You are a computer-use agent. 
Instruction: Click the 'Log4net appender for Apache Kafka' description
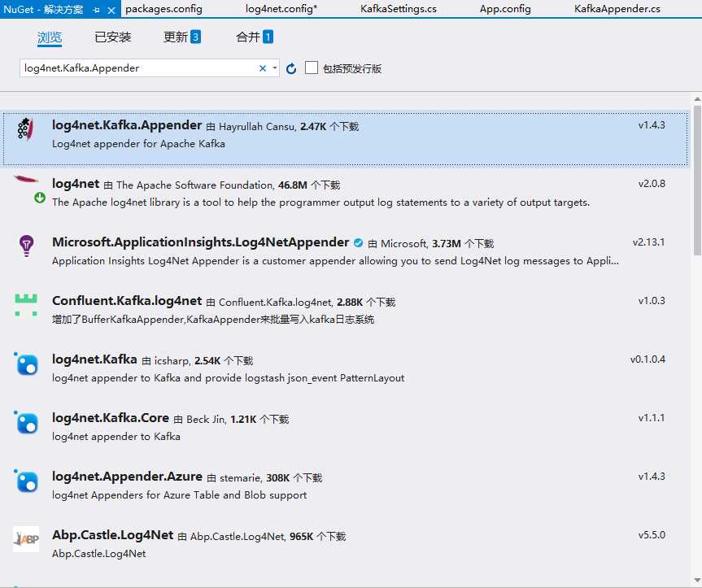tap(138, 144)
